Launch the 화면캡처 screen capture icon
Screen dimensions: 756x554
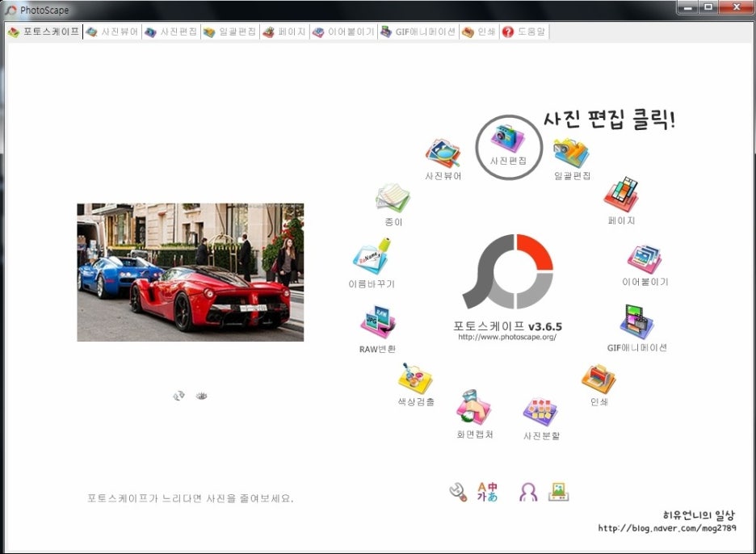(474, 413)
